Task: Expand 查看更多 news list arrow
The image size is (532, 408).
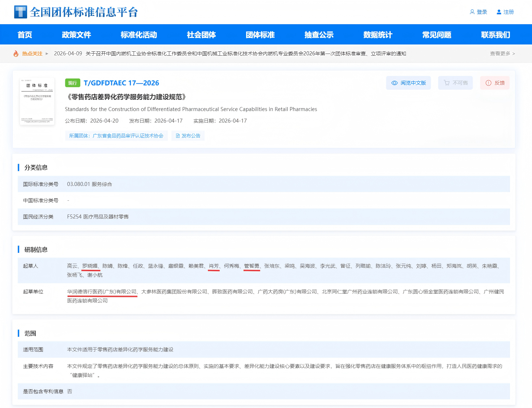Action: pos(514,54)
